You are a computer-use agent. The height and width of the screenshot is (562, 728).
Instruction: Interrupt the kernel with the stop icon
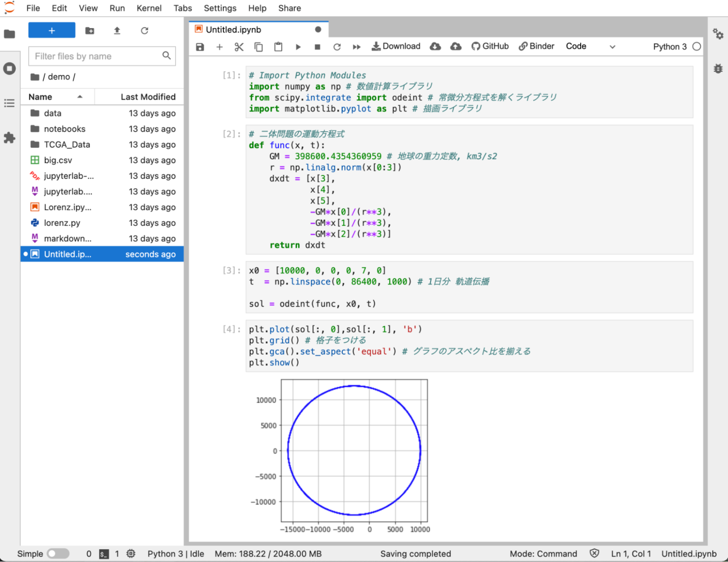318,47
